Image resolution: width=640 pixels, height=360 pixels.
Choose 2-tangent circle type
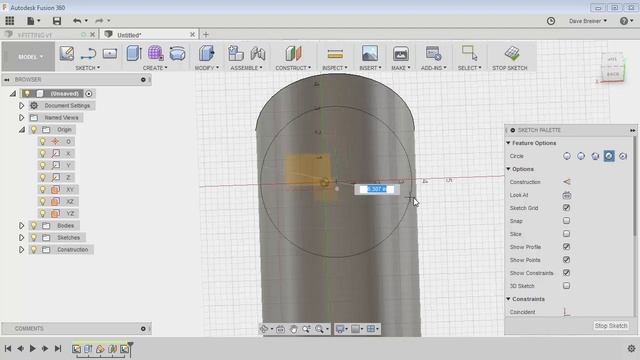pyautogui.click(x=609, y=156)
